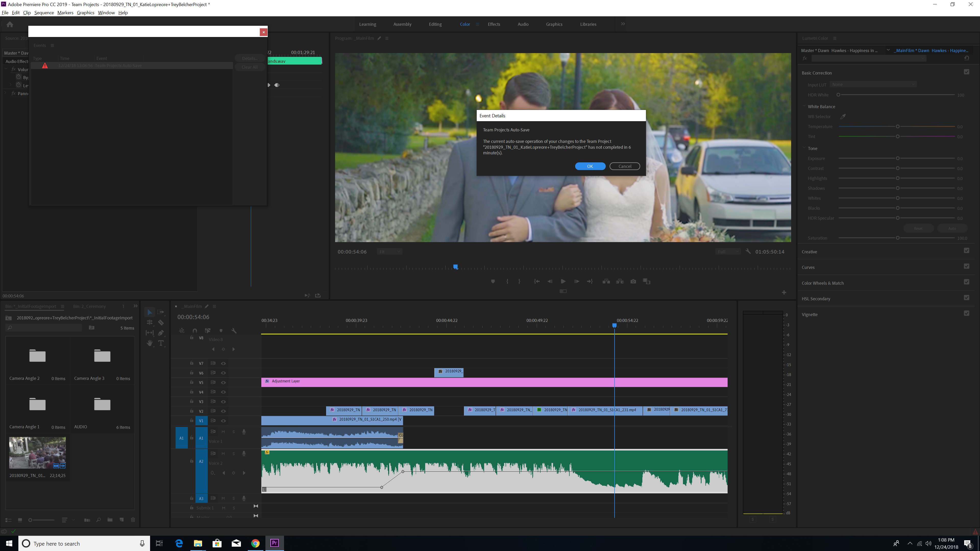Click Cancel in Event Details dialog

(624, 166)
